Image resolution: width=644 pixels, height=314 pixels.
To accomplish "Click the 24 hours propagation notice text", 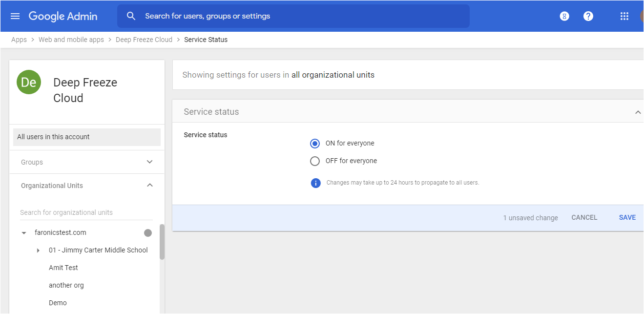I will [x=403, y=183].
